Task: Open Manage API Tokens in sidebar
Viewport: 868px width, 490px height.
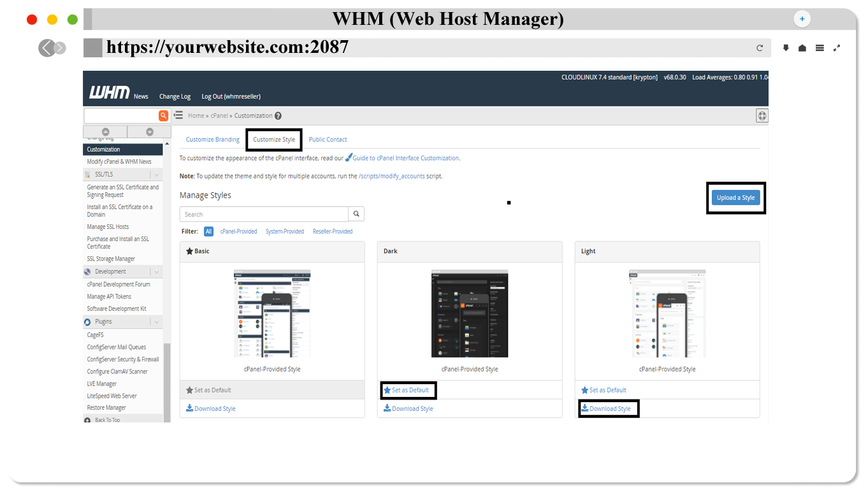Action: point(109,297)
